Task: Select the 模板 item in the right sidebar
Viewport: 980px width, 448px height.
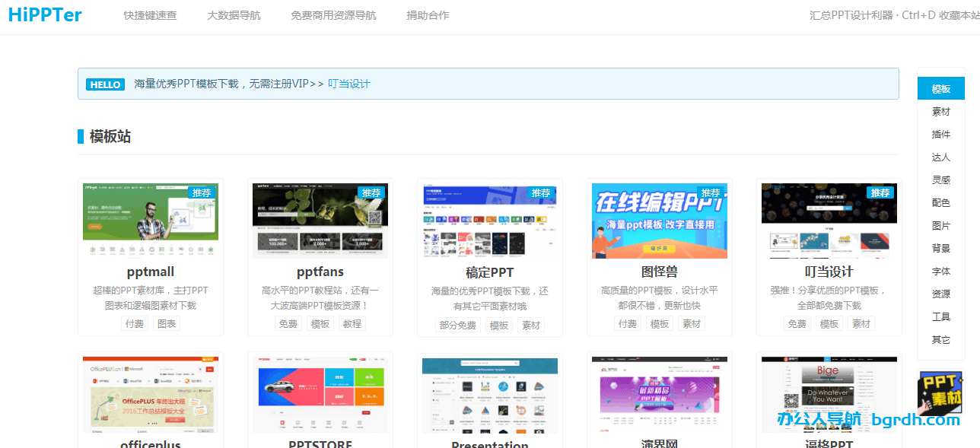Action: 940,87
